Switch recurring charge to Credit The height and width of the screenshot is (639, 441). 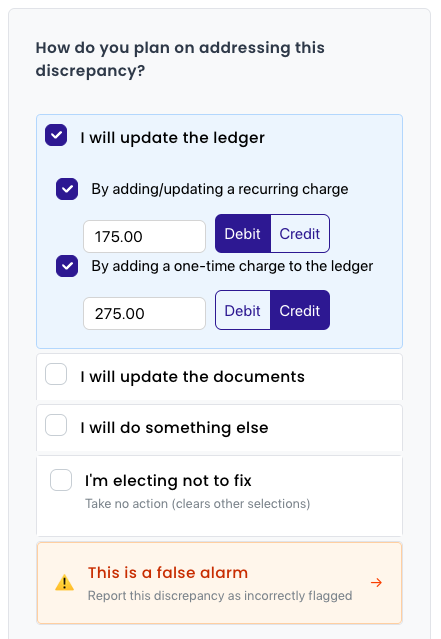point(300,234)
